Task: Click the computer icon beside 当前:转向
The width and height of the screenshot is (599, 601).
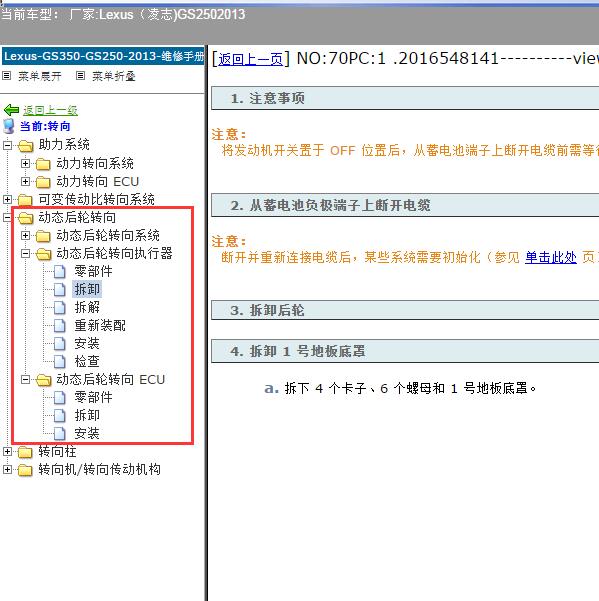Action: point(8,126)
